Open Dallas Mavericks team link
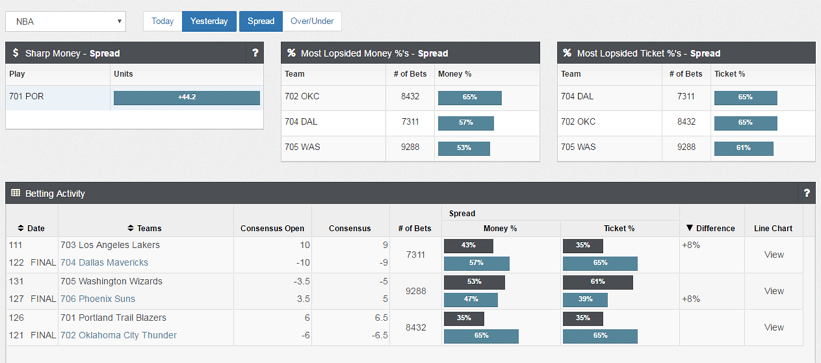Screen dimensions: 821x363 click(x=104, y=262)
